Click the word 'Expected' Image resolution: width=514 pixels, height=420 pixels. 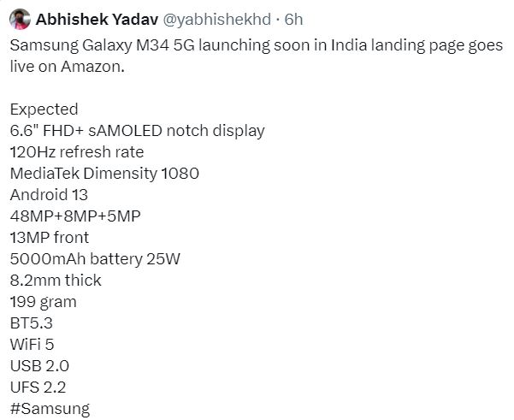coord(44,109)
